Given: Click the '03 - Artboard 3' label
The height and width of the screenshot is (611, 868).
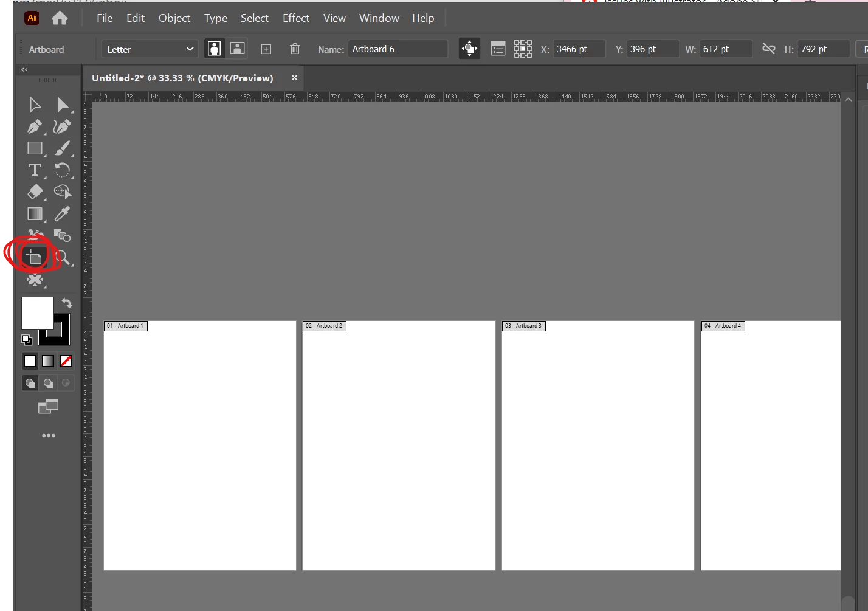Looking at the screenshot, I should point(523,326).
